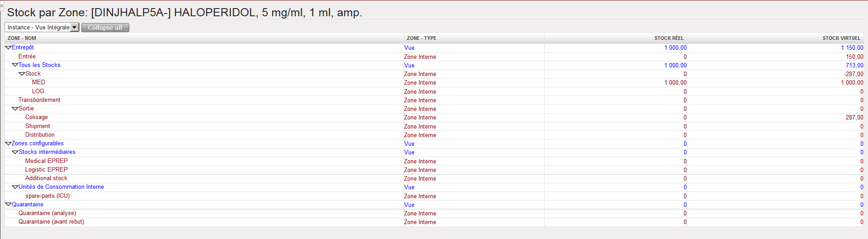This screenshot has height=239, width=868.
Task: Collapse the Stock node arrow
Action: click(x=22, y=74)
